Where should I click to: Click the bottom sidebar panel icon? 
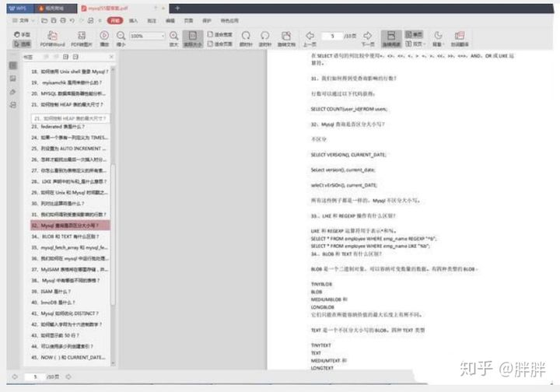(x=13, y=105)
